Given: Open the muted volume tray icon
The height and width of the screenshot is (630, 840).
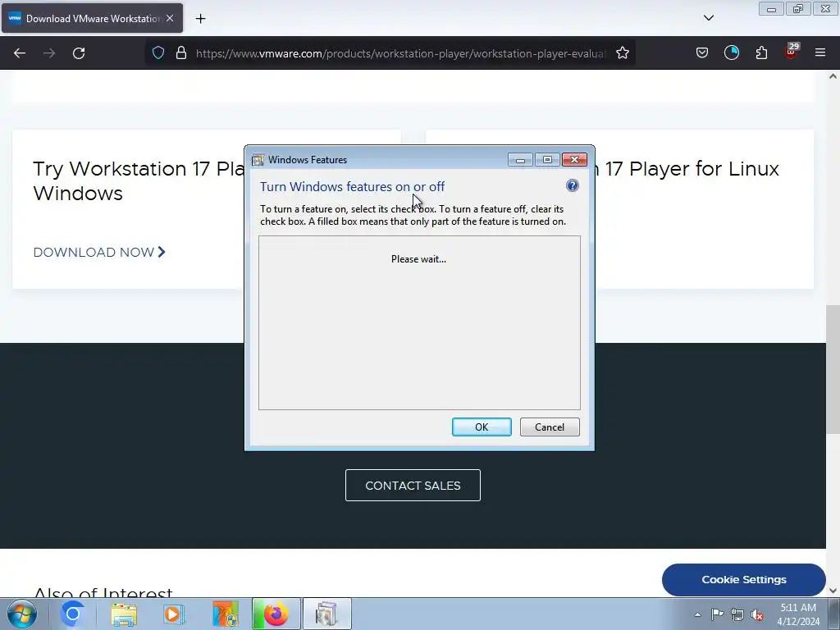Looking at the screenshot, I should coord(757,614).
